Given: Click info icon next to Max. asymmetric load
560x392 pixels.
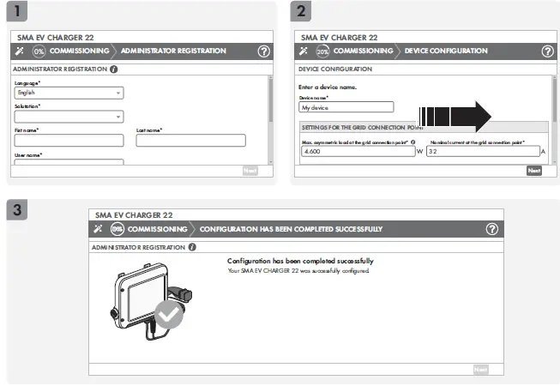Looking at the screenshot, I should pyautogui.click(x=412, y=142).
